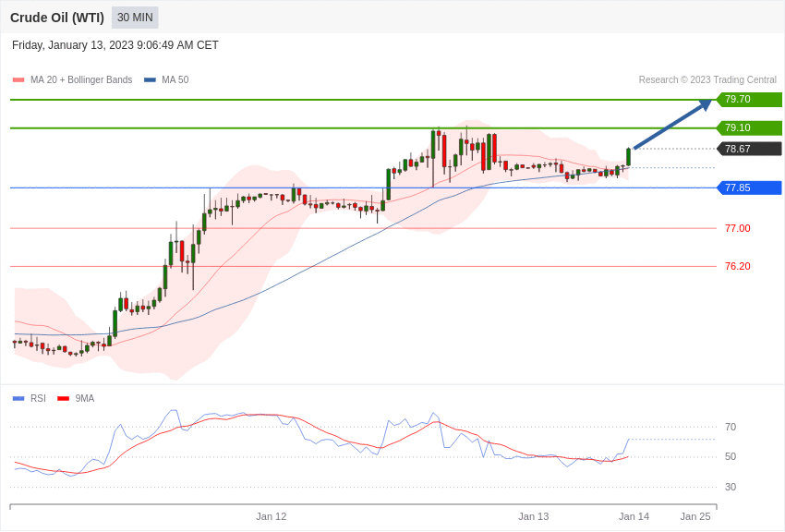
Task: Click the 79.10 resistance price tag
Action: tap(750, 127)
